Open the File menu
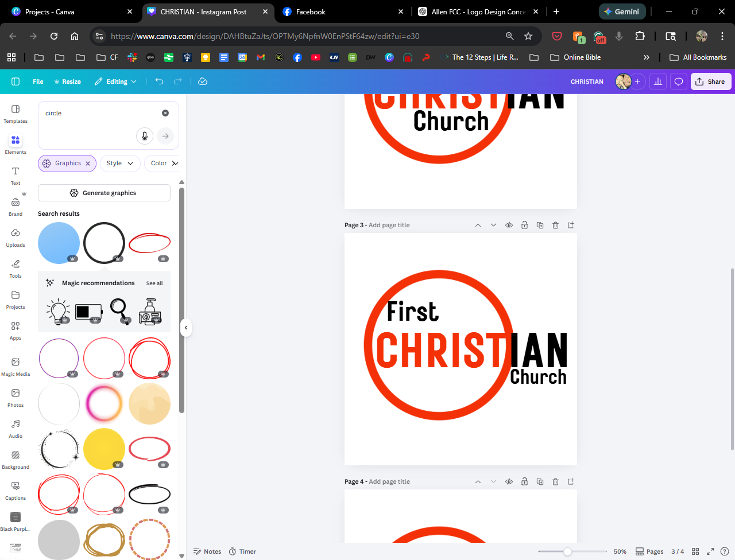 coord(38,81)
